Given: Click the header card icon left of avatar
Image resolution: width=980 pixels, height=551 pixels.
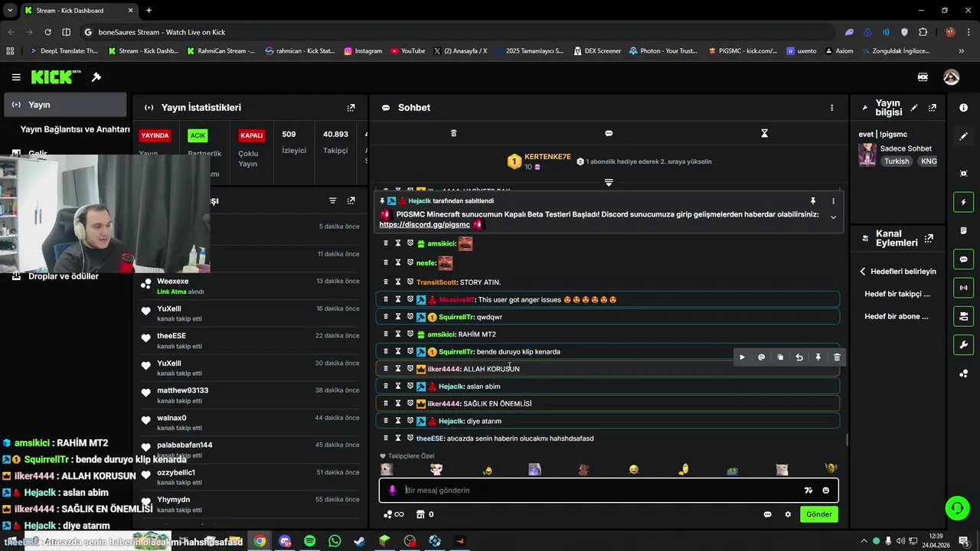Looking at the screenshot, I should [923, 77].
